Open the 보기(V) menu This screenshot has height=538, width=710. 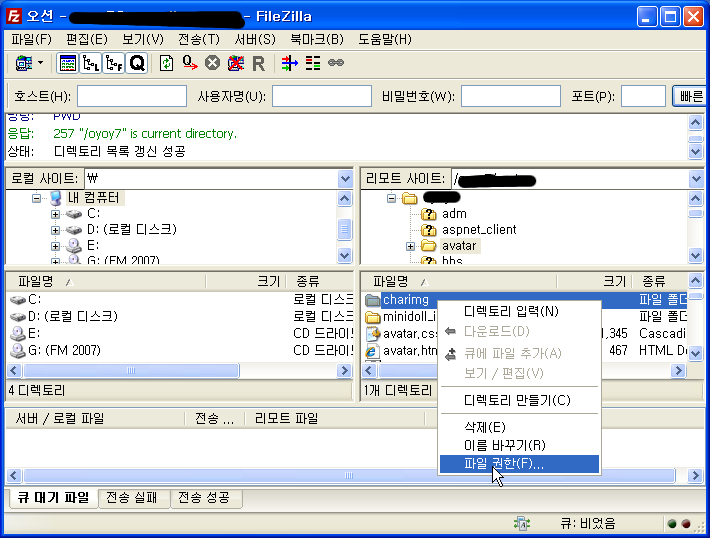click(x=143, y=39)
